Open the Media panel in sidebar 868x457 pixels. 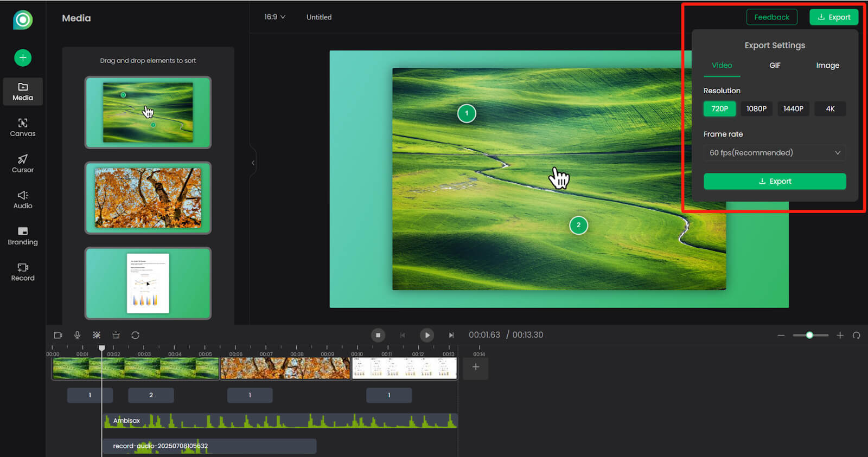coord(23,92)
